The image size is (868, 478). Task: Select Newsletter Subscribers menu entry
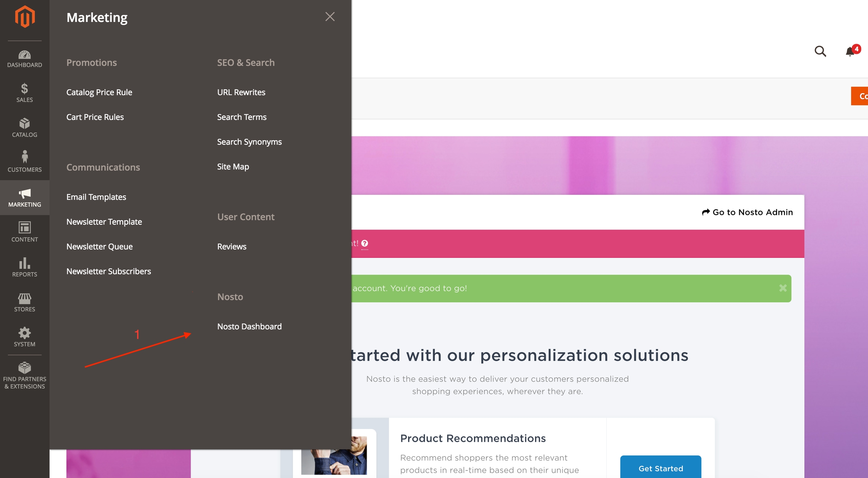[x=108, y=271]
